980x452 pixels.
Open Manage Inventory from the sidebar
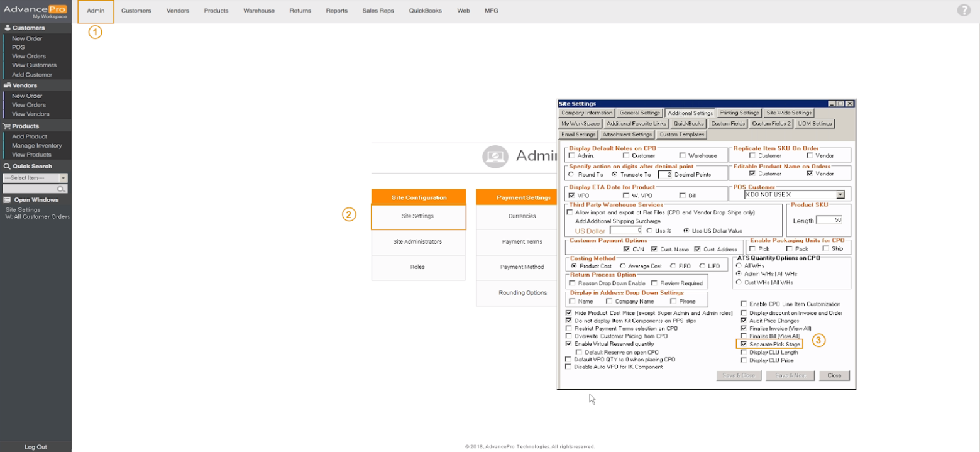(x=36, y=146)
